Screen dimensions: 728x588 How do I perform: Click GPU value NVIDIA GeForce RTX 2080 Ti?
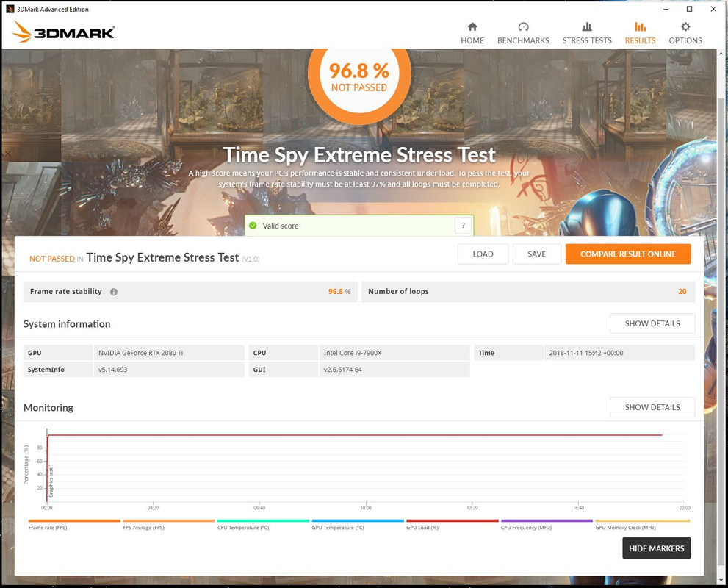click(x=141, y=353)
